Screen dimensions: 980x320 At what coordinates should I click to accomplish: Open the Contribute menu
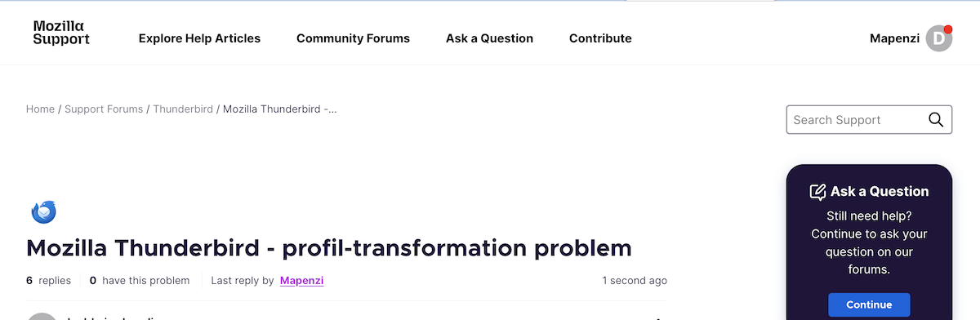click(600, 38)
